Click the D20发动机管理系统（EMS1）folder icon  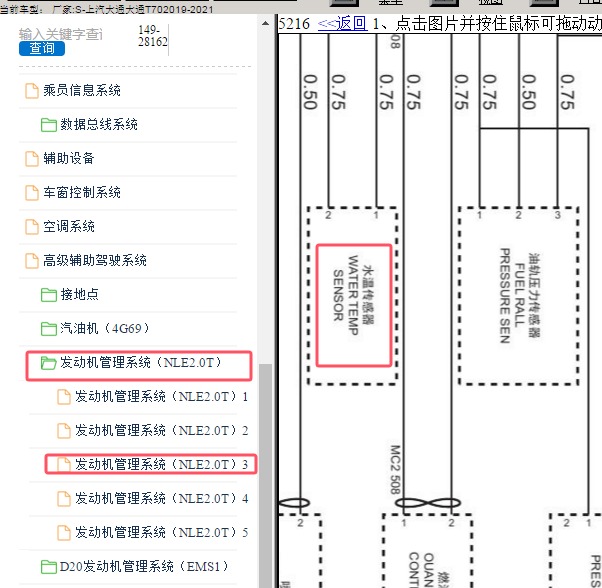point(49,567)
